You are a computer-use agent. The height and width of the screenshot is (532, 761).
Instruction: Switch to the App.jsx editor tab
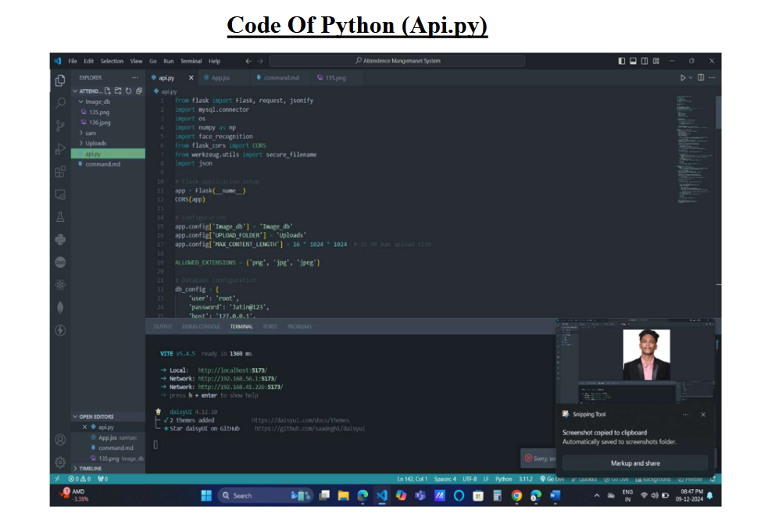(x=220, y=78)
